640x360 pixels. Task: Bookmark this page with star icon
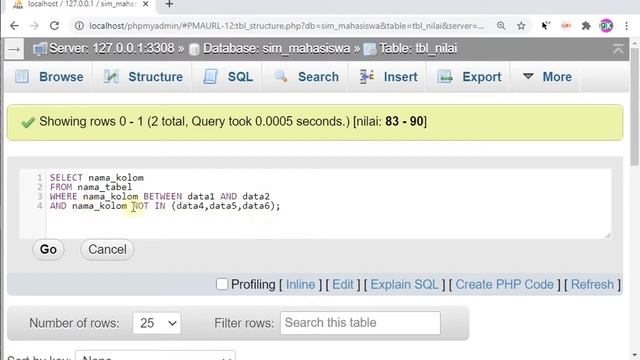[x=521, y=26]
